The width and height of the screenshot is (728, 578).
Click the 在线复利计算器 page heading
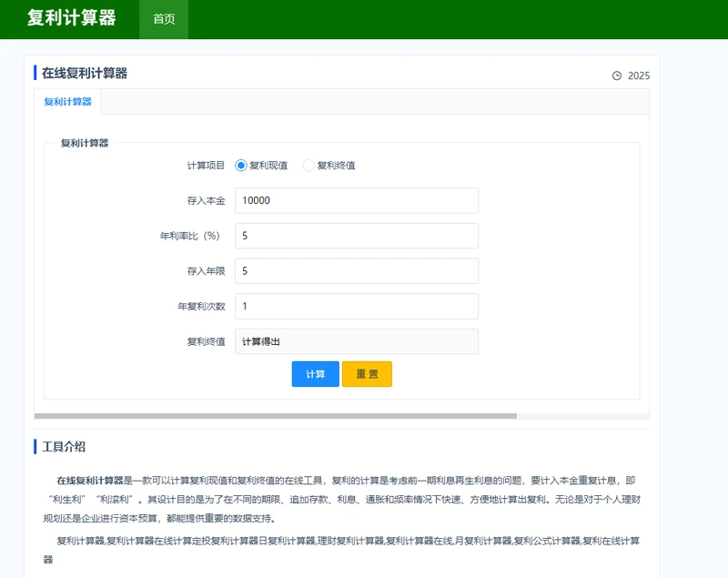(85, 73)
